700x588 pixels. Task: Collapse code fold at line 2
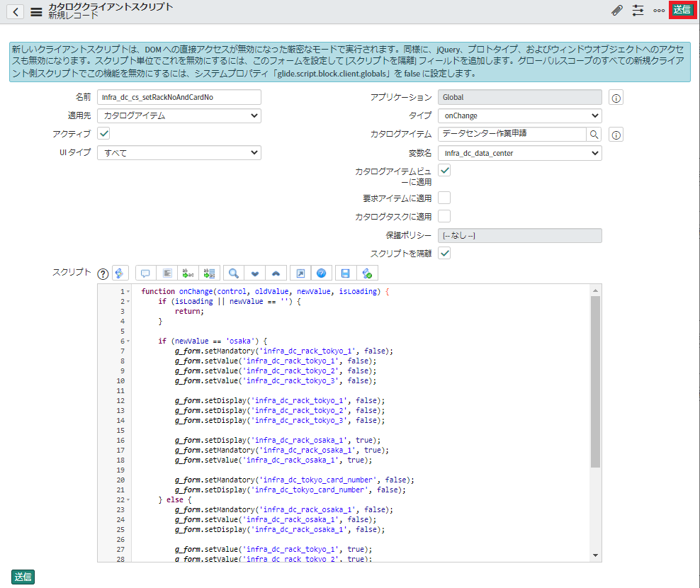[x=128, y=301]
